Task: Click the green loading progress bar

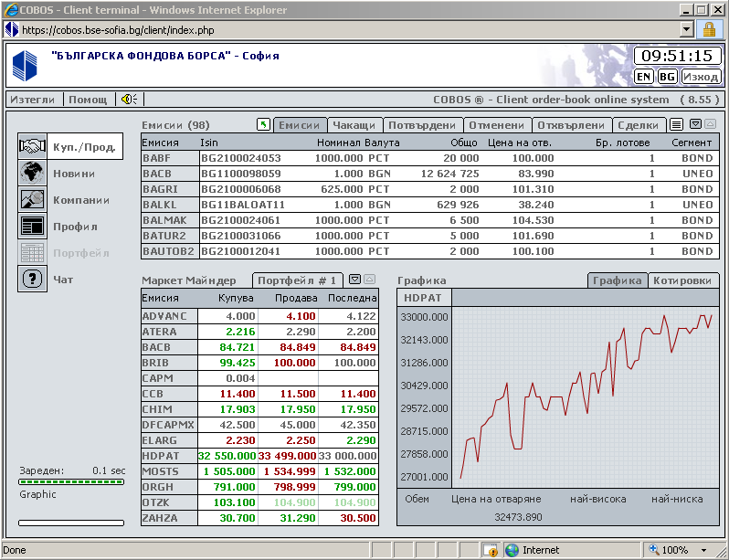Action: click(72, 481)
